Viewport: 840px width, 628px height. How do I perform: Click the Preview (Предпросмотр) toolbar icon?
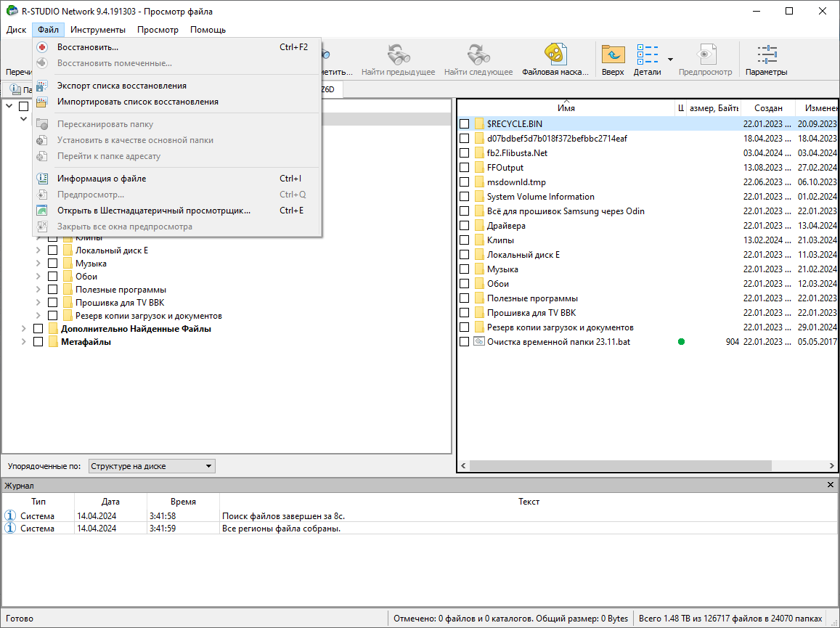(705, 54)
